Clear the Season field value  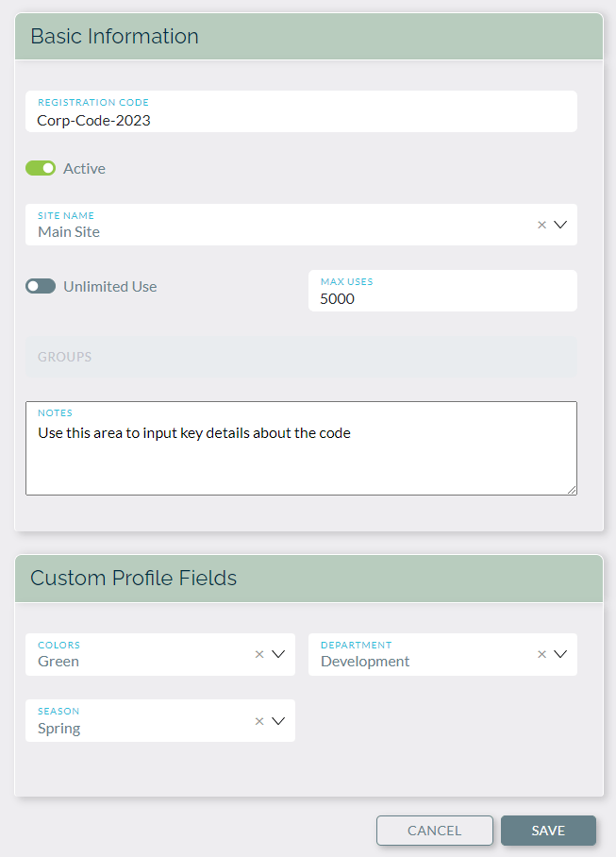click(259, 721)
